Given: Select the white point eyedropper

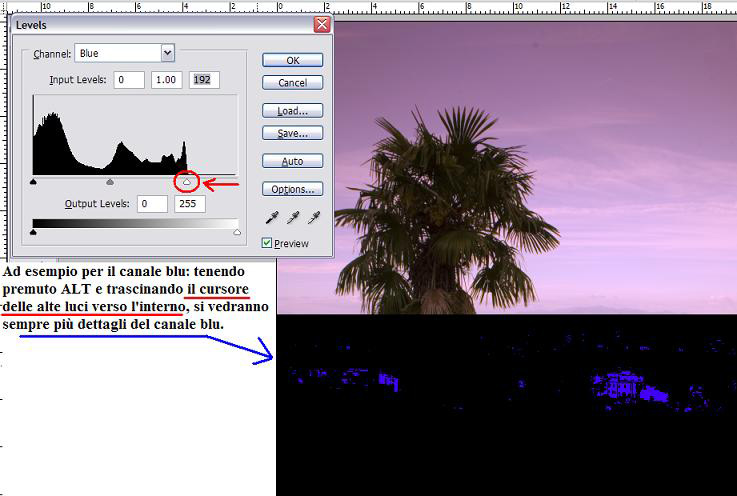Looking at the screenshot, I should tap(313, 217).
